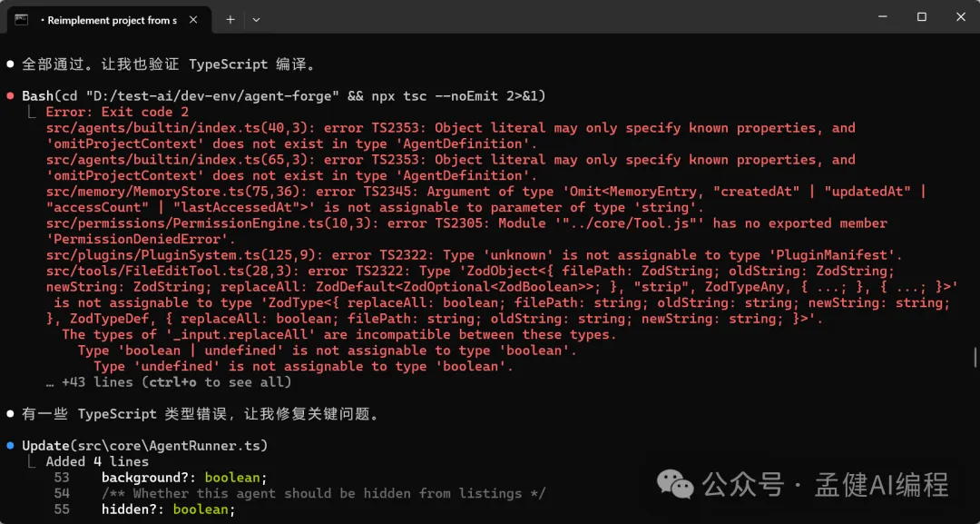Click the terminal scrollbar thumb
The width and height of the screenshot is (980, 524).
(975, 357)
